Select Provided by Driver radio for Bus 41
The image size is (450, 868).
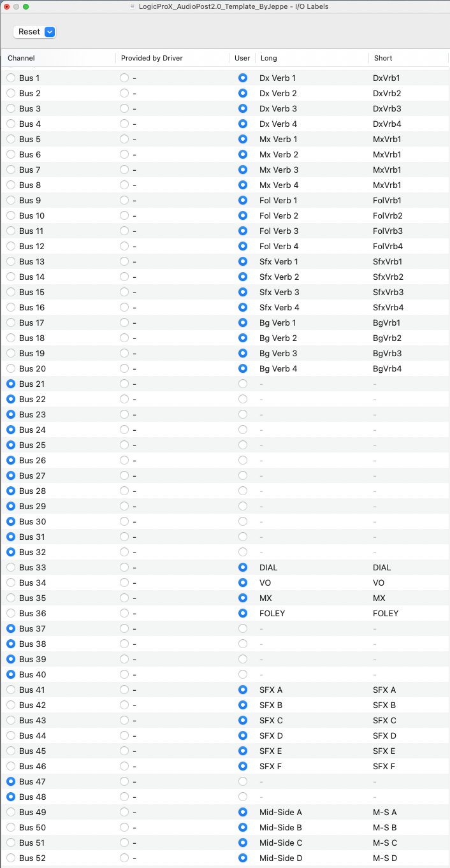coord(124,690)
